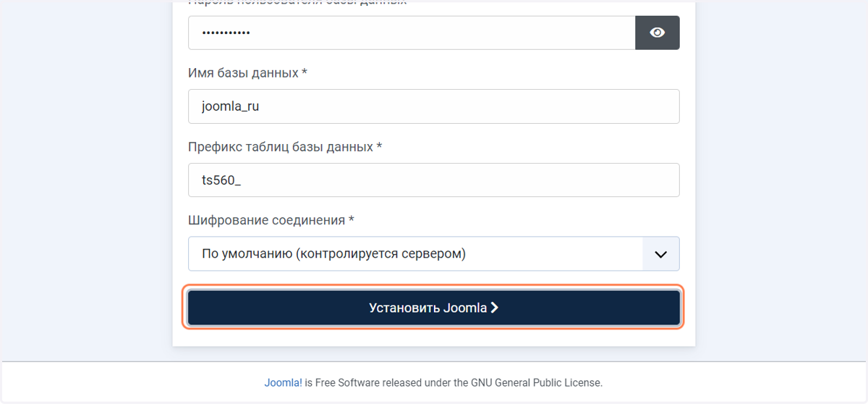Click the GNU General Public License text
Viewport: 868px width, 404px height.
tap(535, 382)
